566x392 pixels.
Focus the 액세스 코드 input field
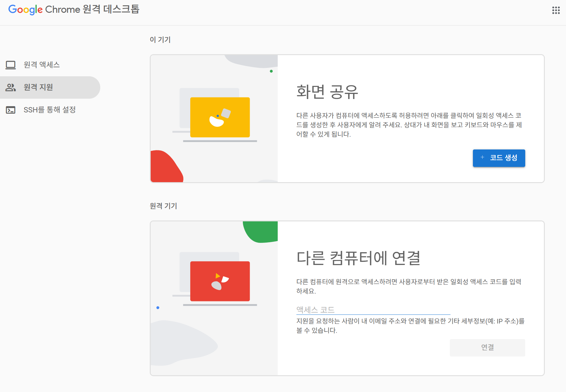(373, 309)
